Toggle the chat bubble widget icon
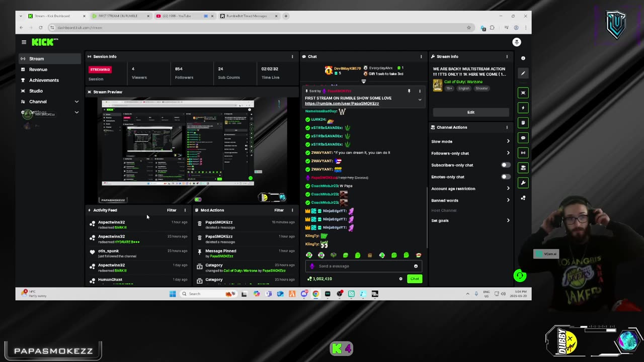This screenshot has height=362, width=644. pos(523,138)
